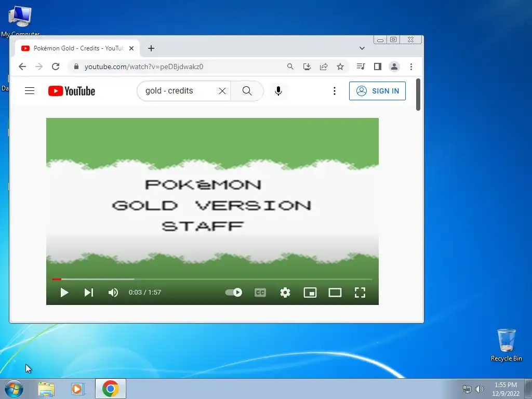Open the network tray icon

[467, 389]
